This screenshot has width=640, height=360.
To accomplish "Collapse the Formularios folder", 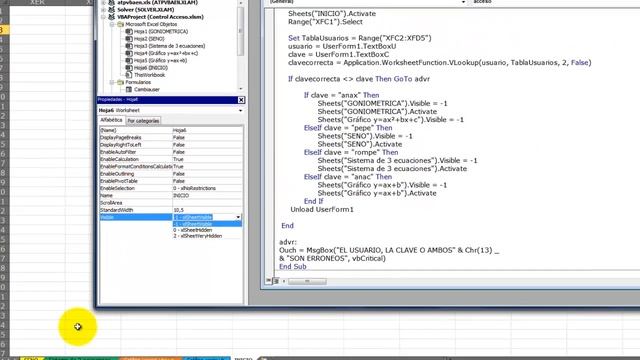I will (112, 82).
